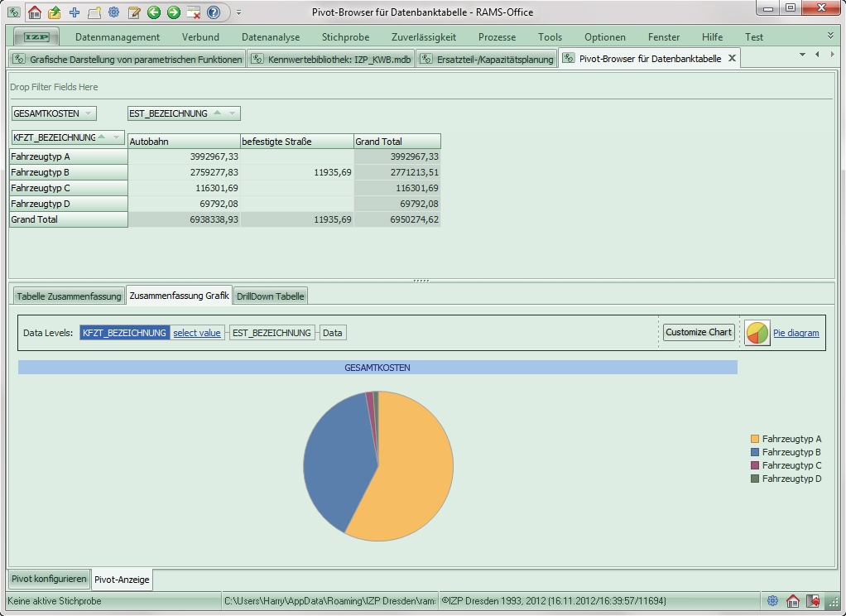The width and height of the screenshot is (846, 616).
Task: Click the close-window red X toolbar icon
Action: 194,12
